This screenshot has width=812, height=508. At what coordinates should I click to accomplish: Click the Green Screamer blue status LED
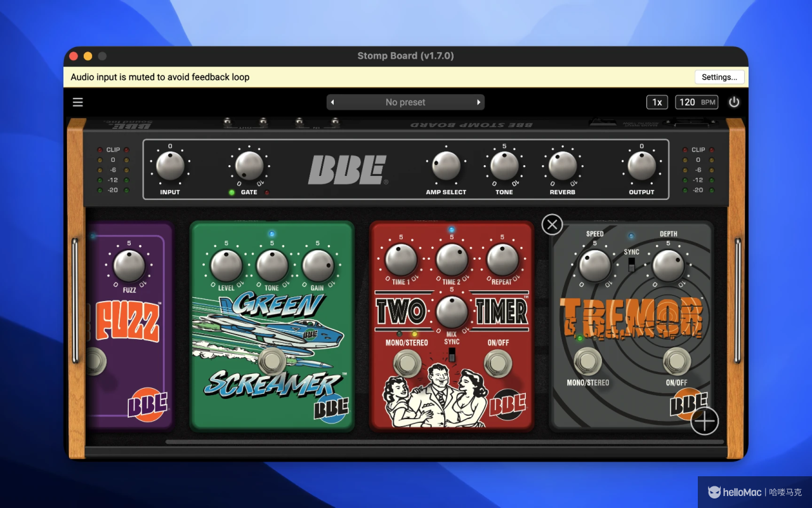(272, 234)
